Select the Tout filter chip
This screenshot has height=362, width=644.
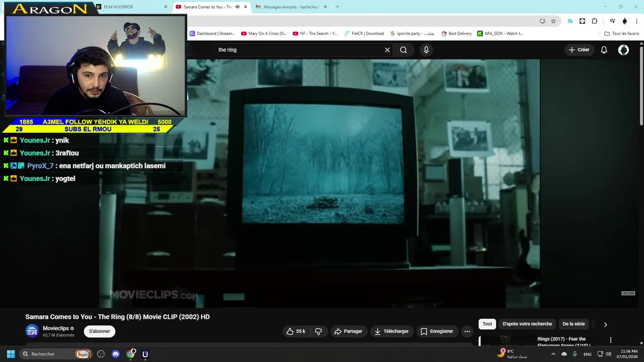(x=487, y=324)
